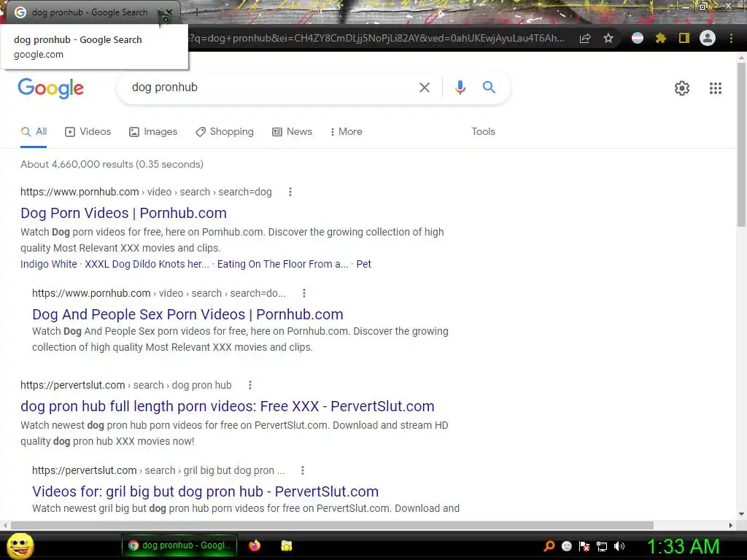Open Google quick settings gear

[x=682, y=88]
